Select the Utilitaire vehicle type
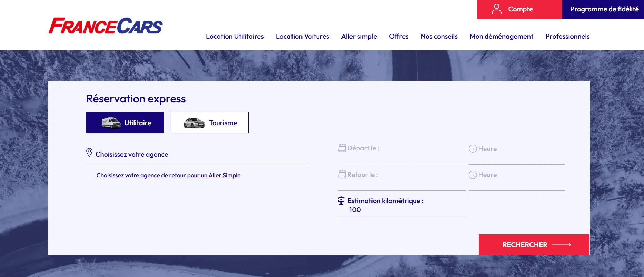The image size is (644, 277). pos(125,123)
